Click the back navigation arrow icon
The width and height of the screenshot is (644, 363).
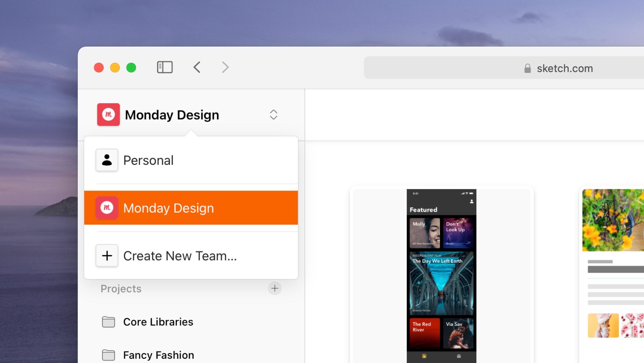click(x=196, y=67)
